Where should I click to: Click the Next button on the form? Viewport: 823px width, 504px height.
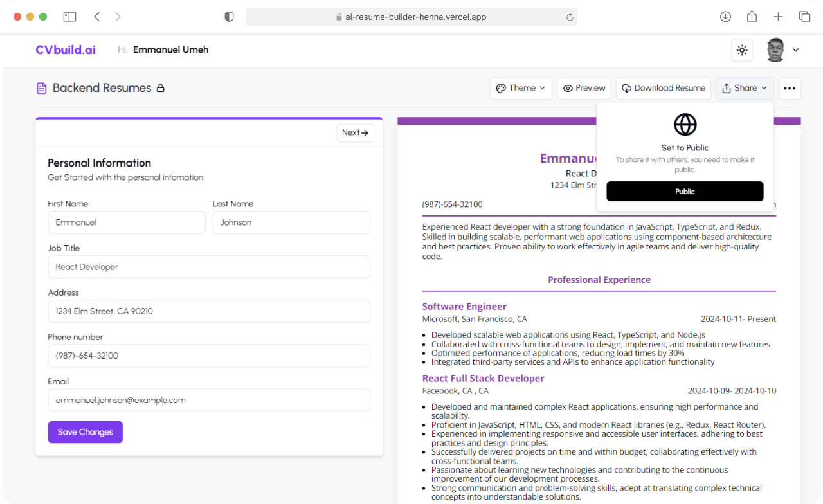356,132
